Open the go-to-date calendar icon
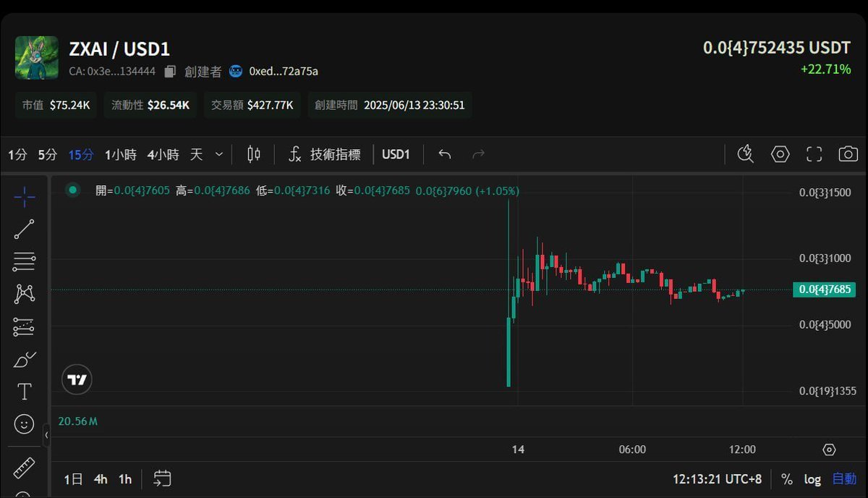Image resolution: width=868 pixels, height=498 pixels. [163, 478]
